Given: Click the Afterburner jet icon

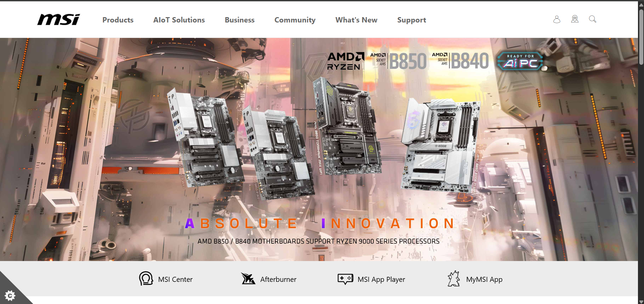Looking at the screenshot, I should point(248,278).
